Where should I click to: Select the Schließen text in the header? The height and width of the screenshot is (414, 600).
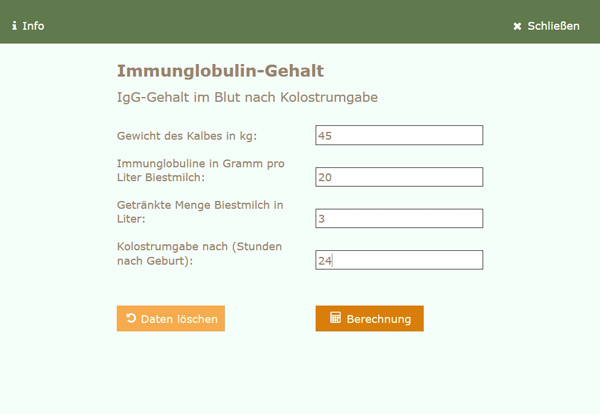[x=553, y=26]
